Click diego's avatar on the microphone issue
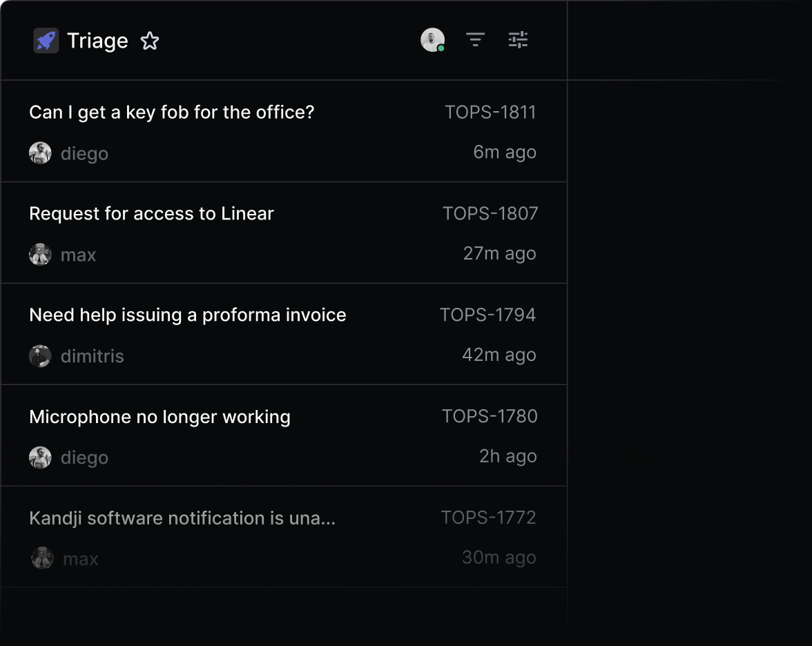This screenshot has height=646, width=812. point(40,457)
